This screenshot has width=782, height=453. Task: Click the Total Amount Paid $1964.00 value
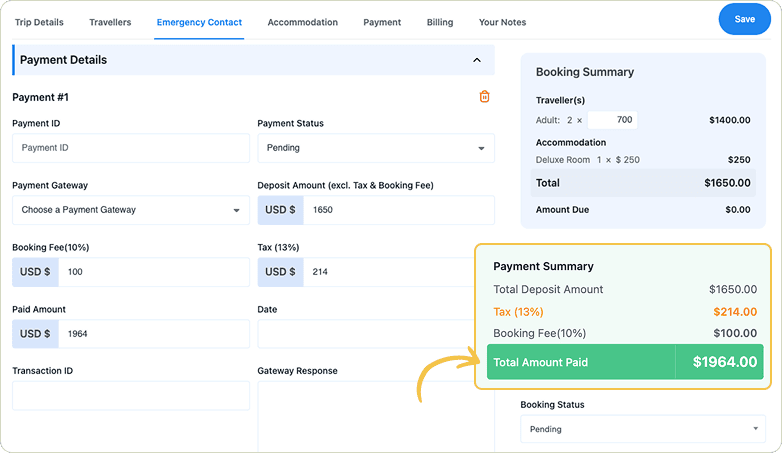pos(725,362)
